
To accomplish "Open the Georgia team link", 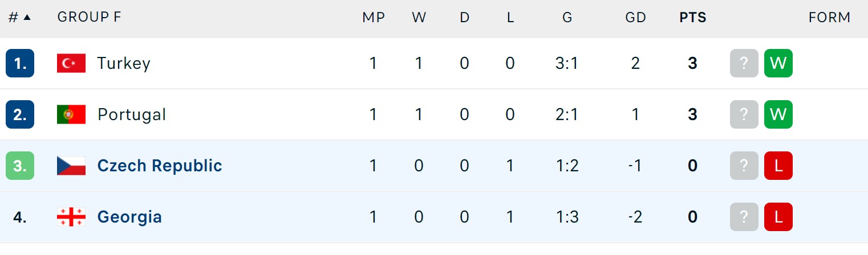I will [129, 217].
